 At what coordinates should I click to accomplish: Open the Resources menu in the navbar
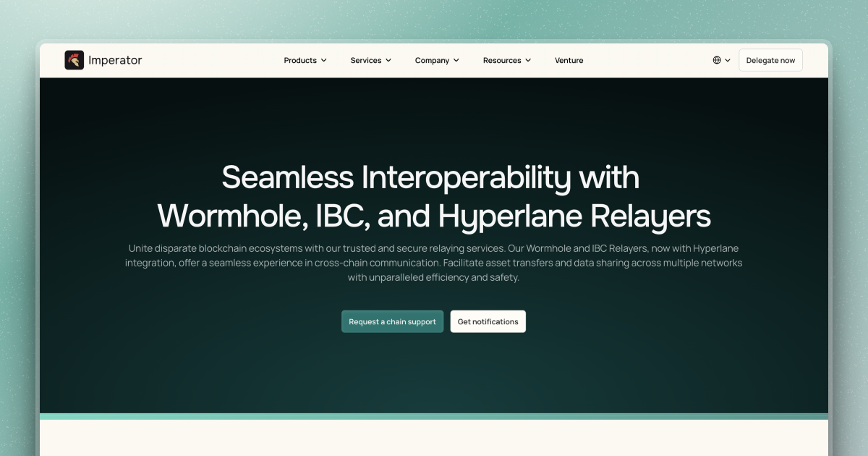(x=503, y=60)
